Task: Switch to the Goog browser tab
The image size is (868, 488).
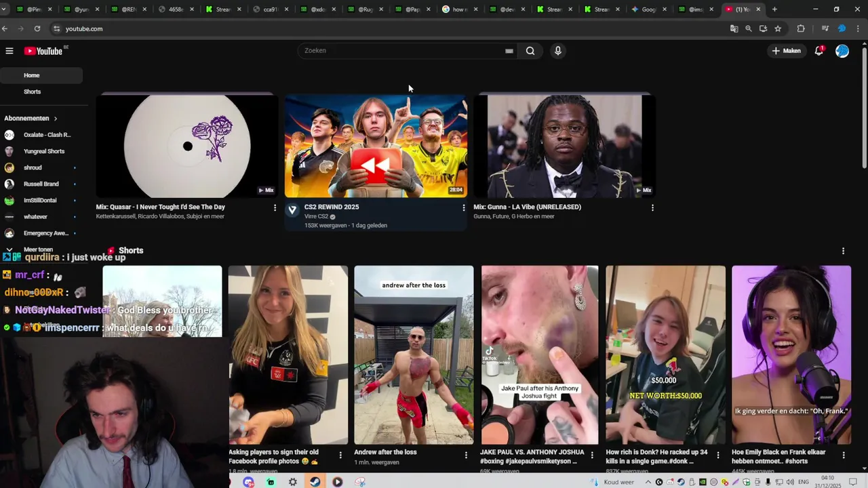Action: point(648,9)
